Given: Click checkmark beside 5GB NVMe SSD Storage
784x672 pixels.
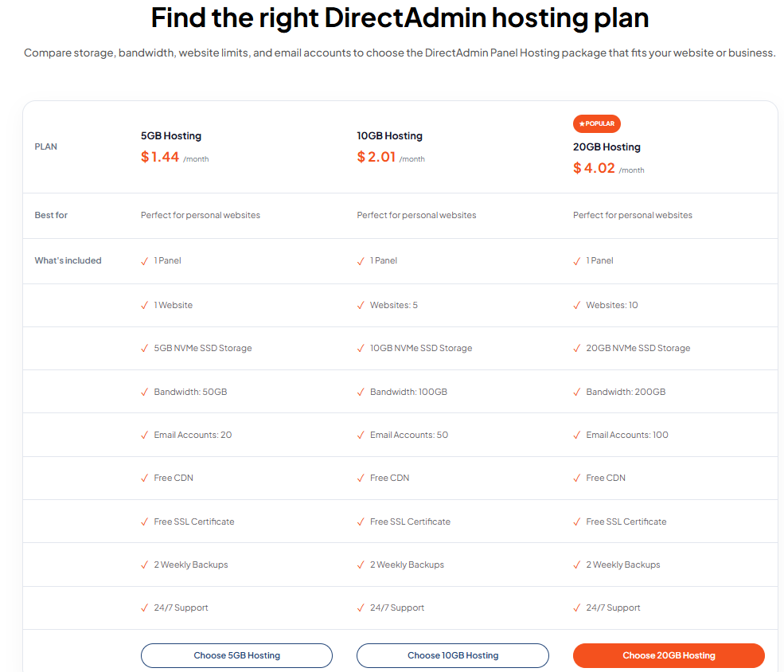Looking at the screenshot, I should point(145,349).
